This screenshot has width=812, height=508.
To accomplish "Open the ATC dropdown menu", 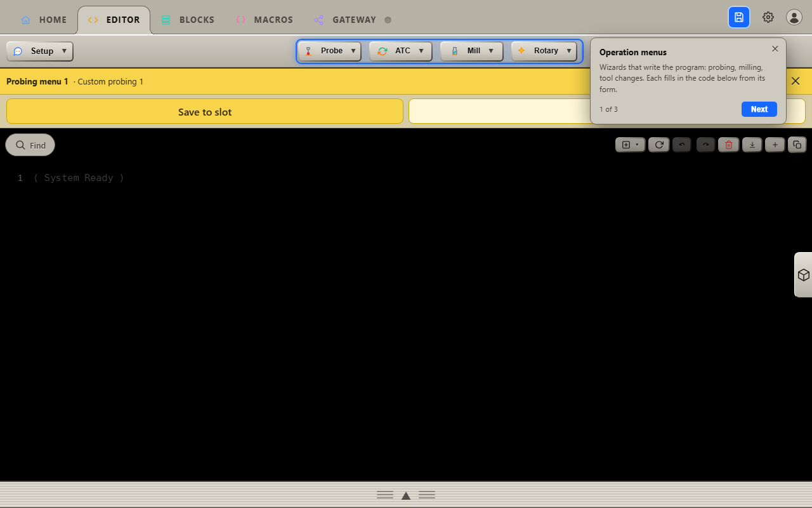I will pos(401,51).
